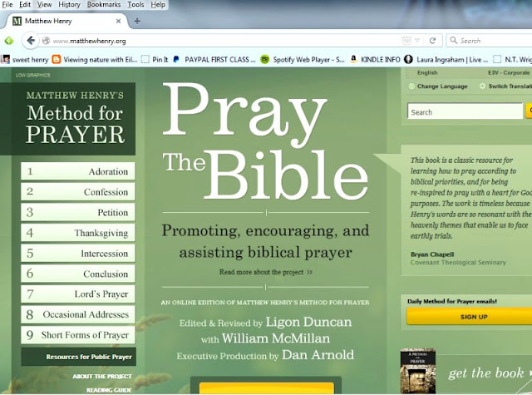Screen dimensions: 532x395
Task: Open Resources for Public Prayer
Action: click(x=78, y=357)
